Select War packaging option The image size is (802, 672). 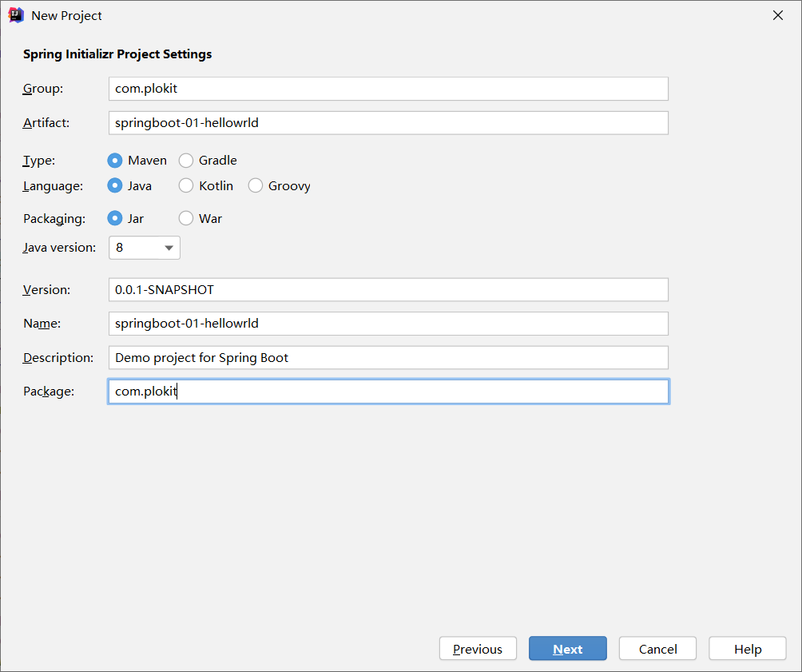point(186,218)
